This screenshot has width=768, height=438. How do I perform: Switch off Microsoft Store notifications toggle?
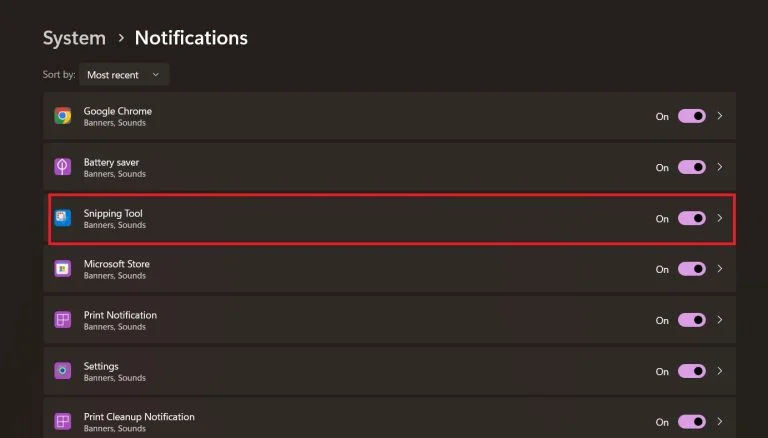[692, 269]
